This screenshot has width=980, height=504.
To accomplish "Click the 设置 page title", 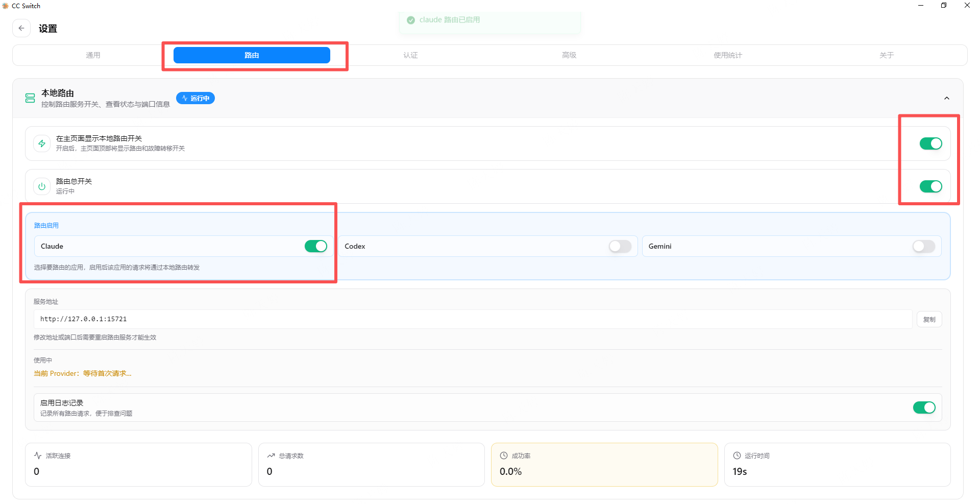I will [x=48, y=29].
